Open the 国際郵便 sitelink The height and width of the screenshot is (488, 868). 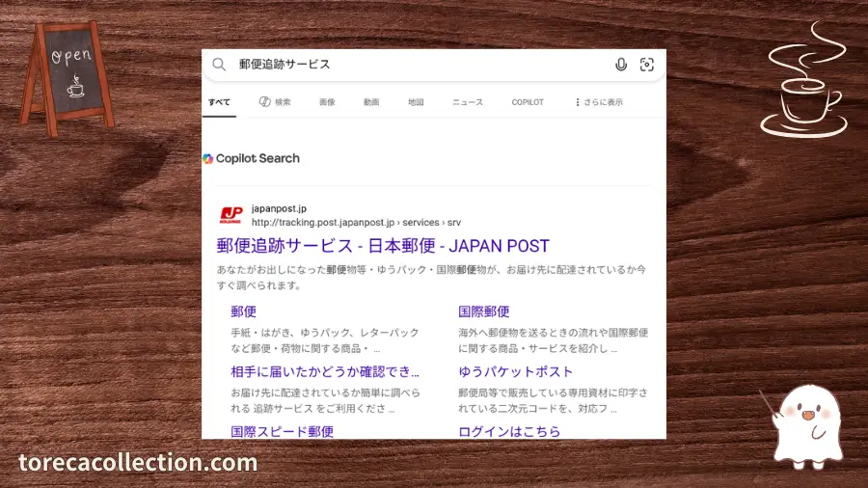click(x=484, y=312)
